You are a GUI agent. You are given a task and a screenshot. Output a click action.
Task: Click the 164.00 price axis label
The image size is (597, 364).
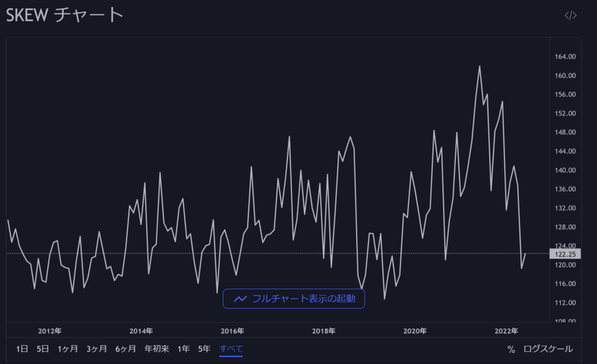[564, 56]
